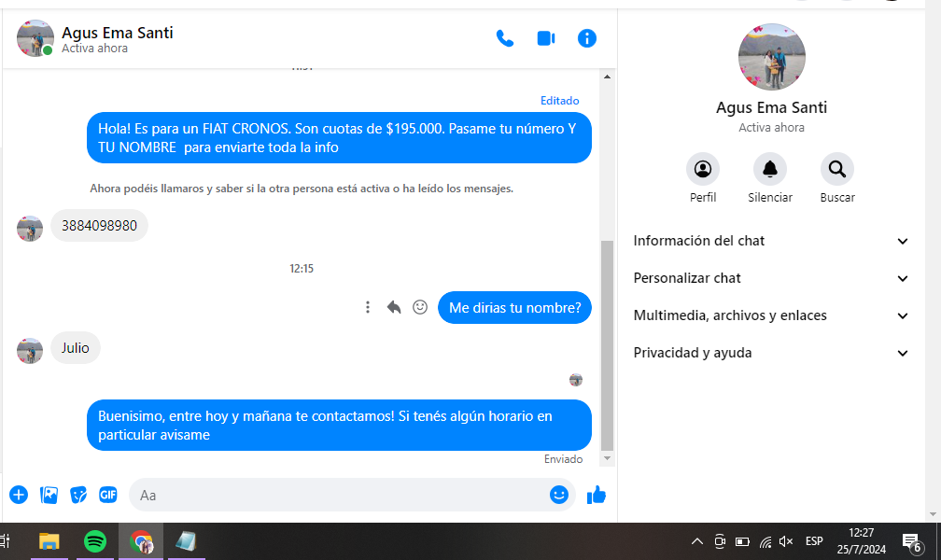Click the Agus Ema Santi name in header

(118, 33)
